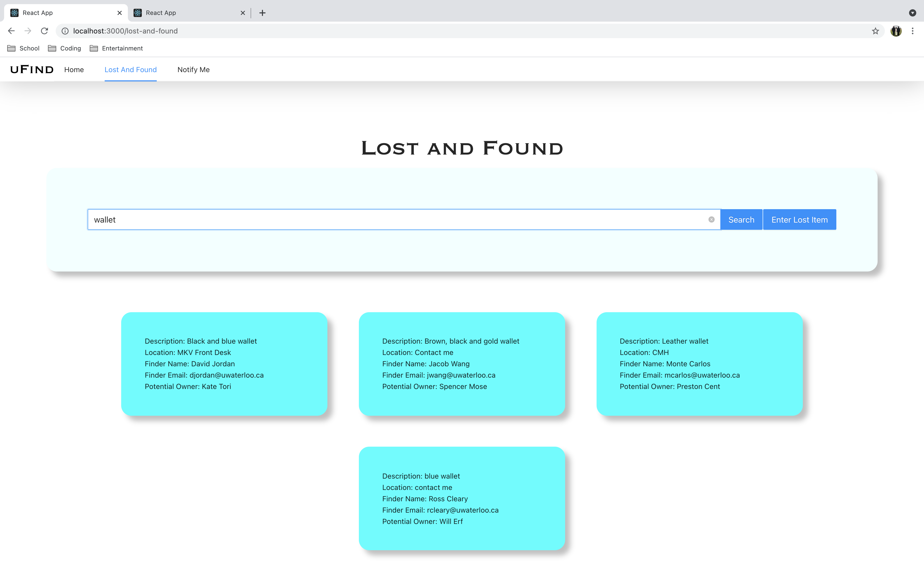Open a new browser tab
The width and height of the screenshot is (924, 577).
(x=262, y=13)
